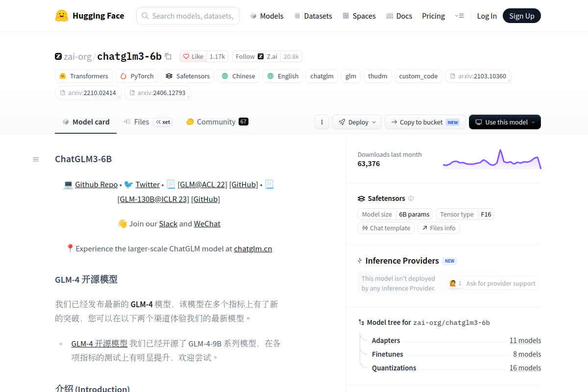
Task: Expand the extra navigation menu icon
Action: coord(459,16)
